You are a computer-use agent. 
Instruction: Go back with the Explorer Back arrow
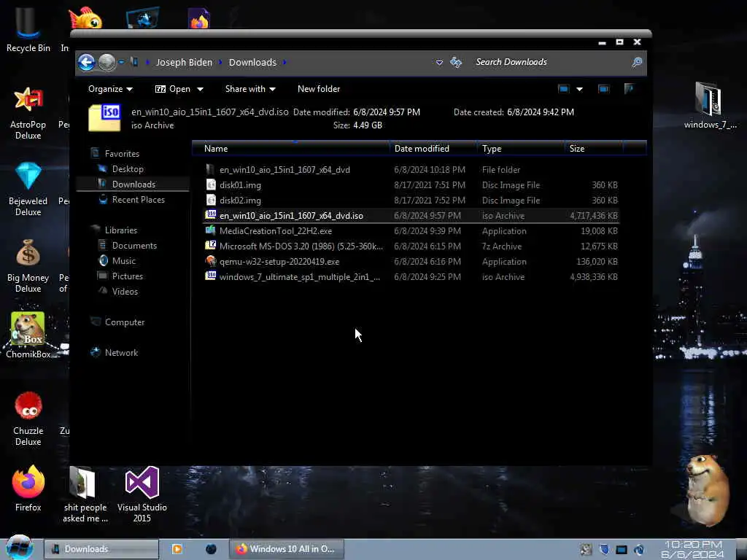[x=86, y=63]
